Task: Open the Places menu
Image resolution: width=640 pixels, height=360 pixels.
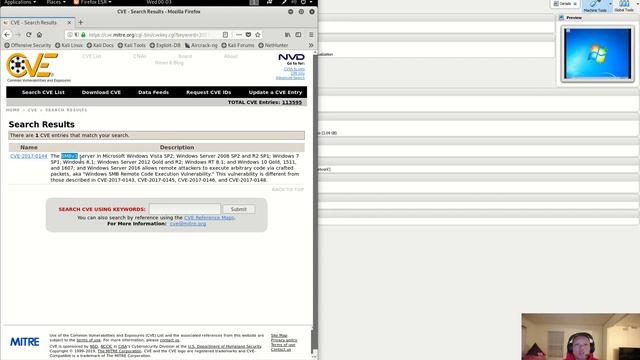Action: [56, 2]
